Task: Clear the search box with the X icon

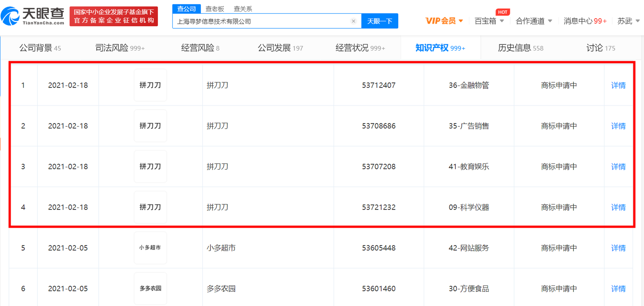Action: [354, 21]
